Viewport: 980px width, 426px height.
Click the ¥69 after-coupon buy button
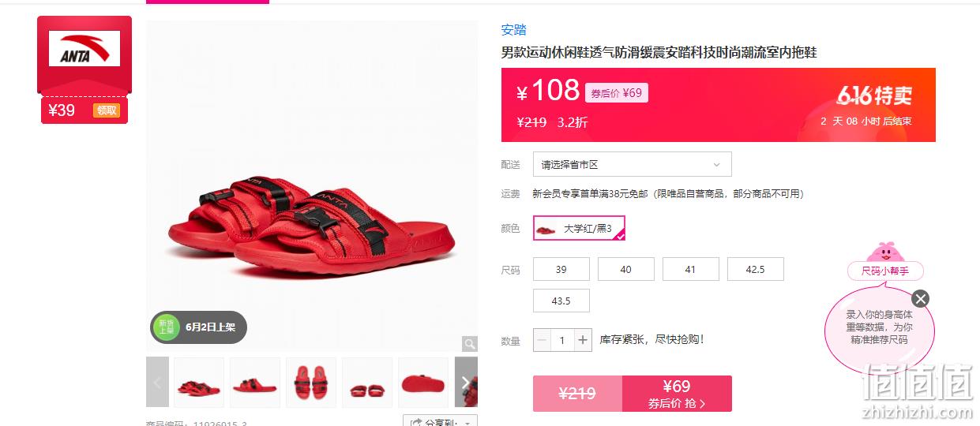(x=678, y=394)
